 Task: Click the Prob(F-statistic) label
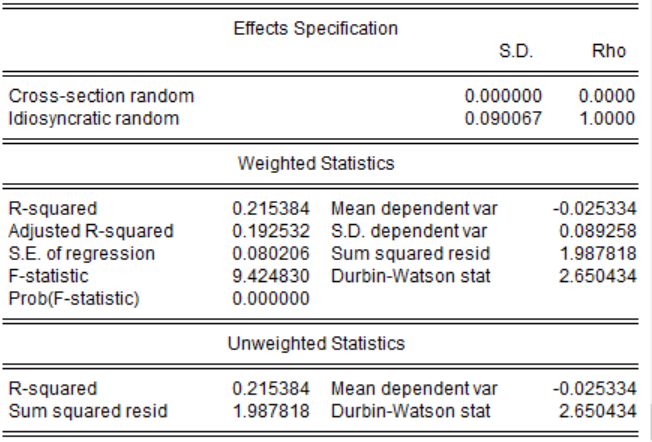tap(74, 297)
